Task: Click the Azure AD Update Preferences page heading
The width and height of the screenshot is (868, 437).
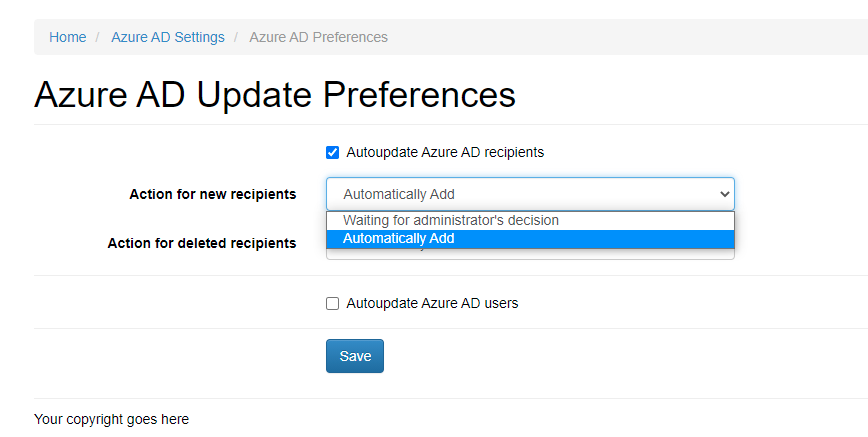Action: (275, 94)
